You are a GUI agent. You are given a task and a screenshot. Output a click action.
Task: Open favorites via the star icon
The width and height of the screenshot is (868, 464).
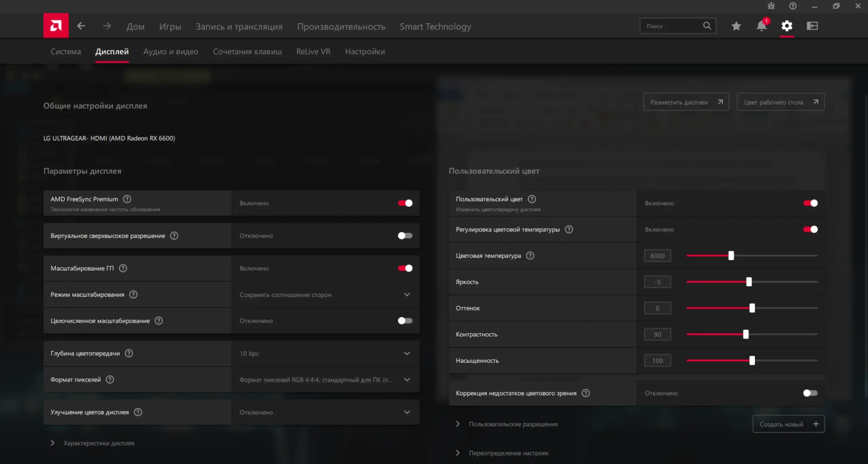point(736,26)
